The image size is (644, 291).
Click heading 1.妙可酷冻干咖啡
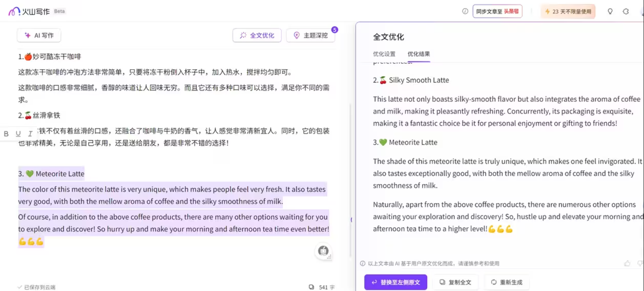pyautogui.click(x=50, y=56)
